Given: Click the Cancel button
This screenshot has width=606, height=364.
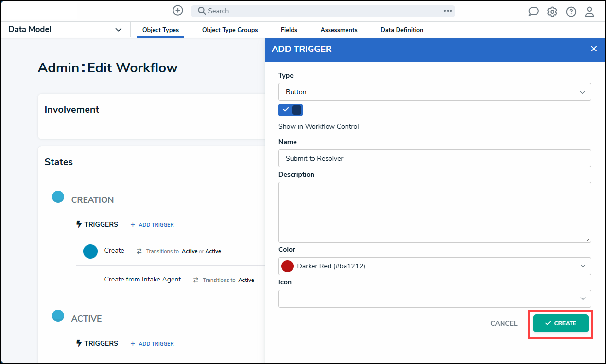Looking at the screenshot, I should tap(504, 323).
